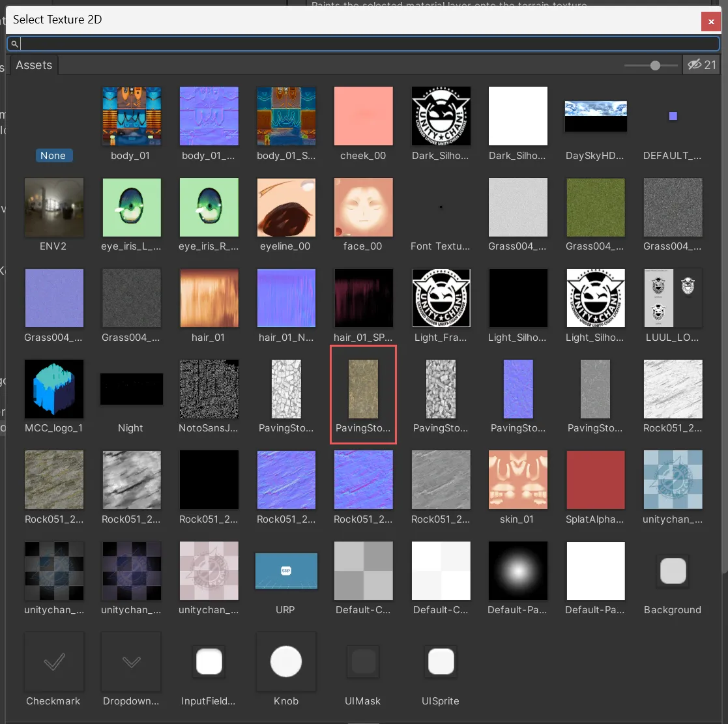Select the SplatAlpha red texture

coord(596,480)
